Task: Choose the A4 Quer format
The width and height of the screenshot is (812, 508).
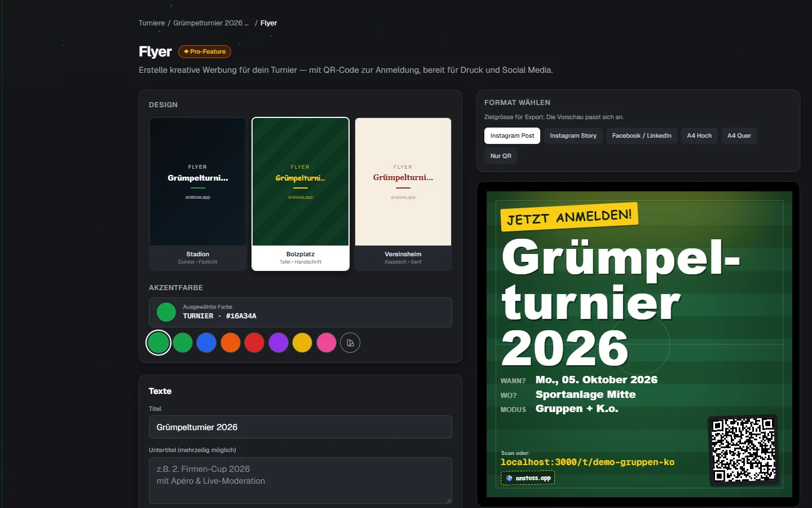Action: coord(739,135)
